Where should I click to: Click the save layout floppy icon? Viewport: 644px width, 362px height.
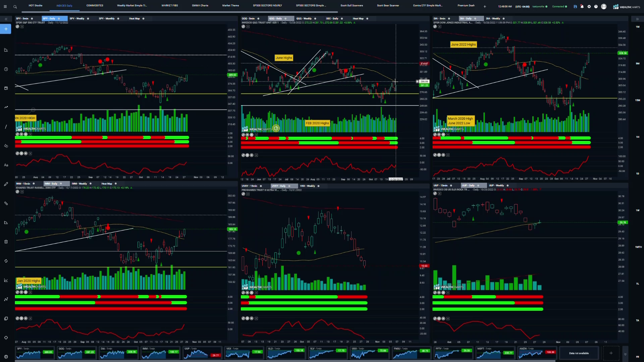click(x=575, y=6)
